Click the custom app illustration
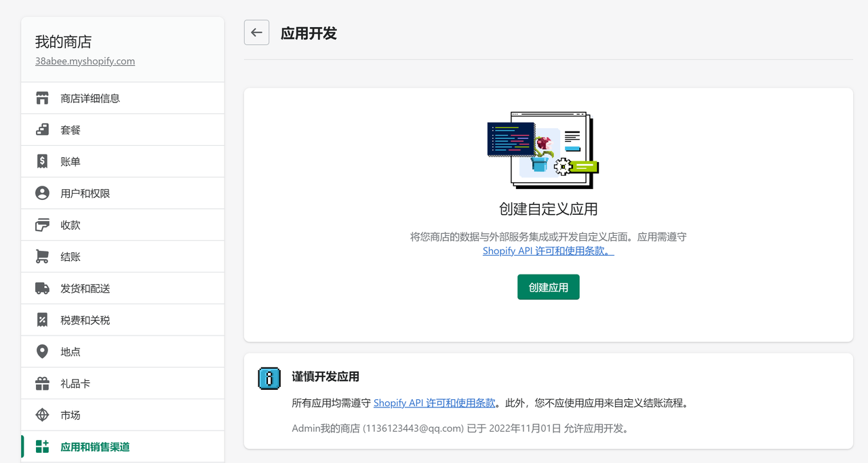The height and width of the screenshot is (463, 868). [x=543, y=150]
